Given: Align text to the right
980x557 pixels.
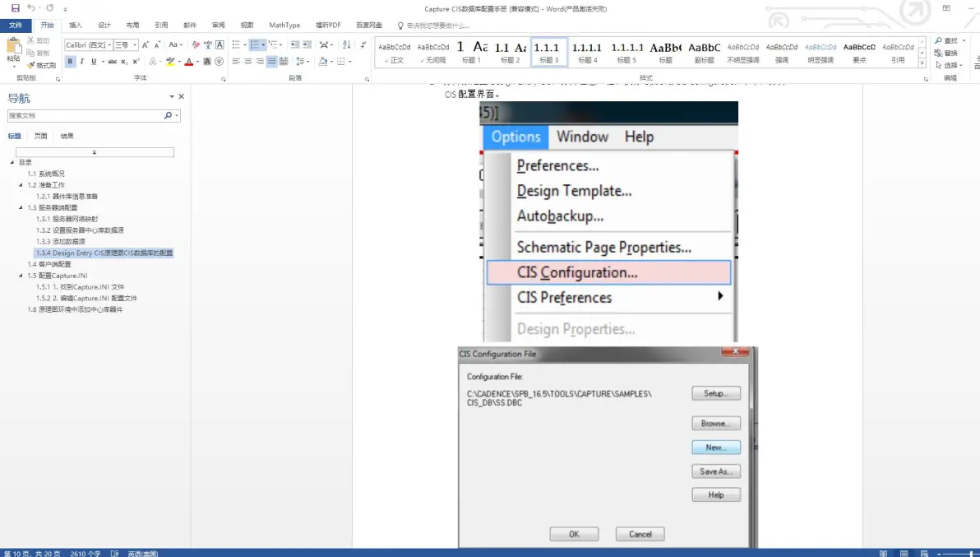Looking at the screenshot, I should click(259, 61).
